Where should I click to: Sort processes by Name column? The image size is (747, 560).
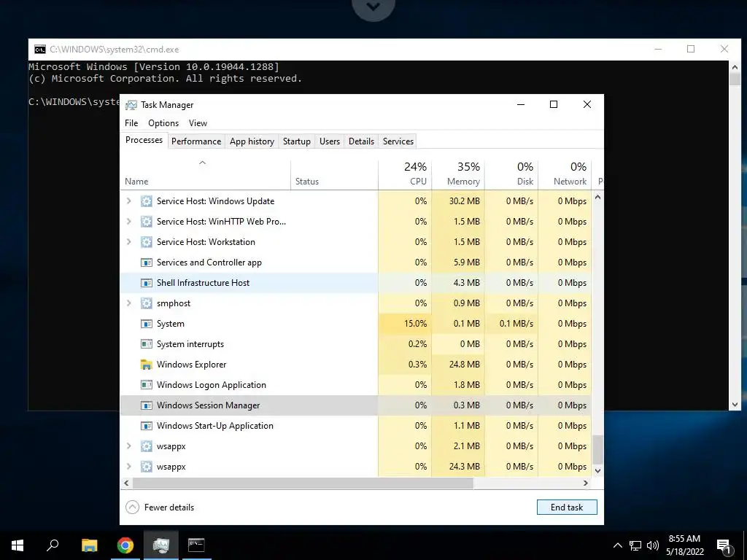(205, 174)
